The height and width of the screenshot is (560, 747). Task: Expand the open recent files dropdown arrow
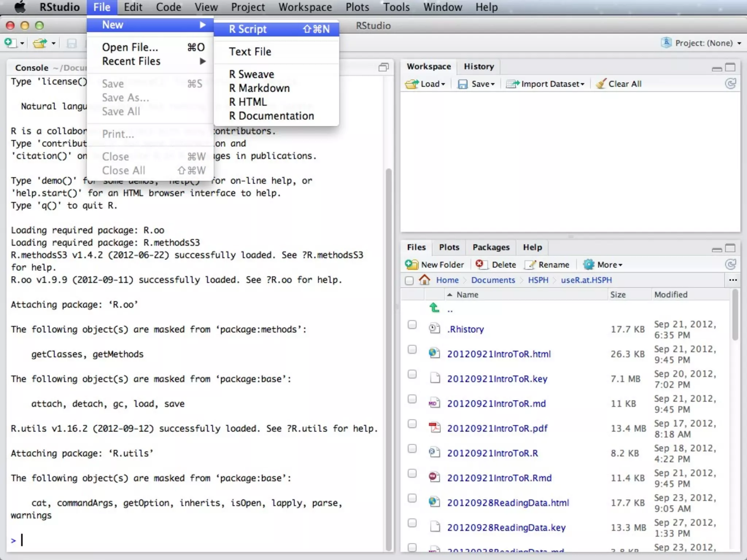(x=53, y=43)
